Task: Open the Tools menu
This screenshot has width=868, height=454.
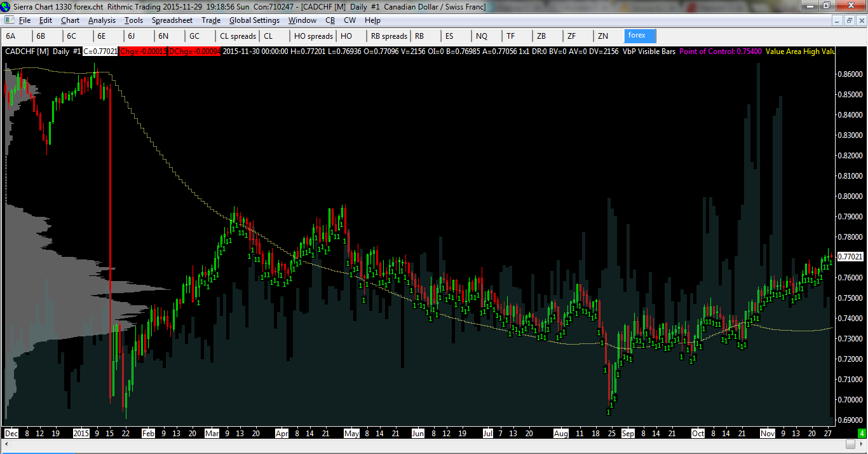Action: tap(134, 20)
